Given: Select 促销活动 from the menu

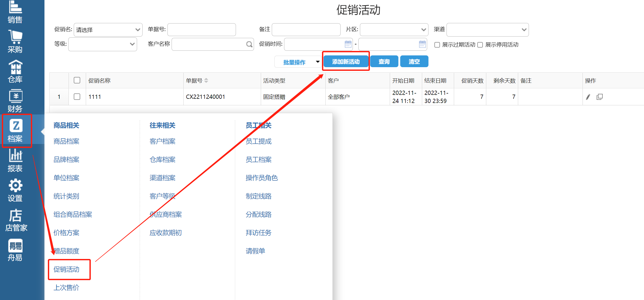Looking at the screenshot, I should (x=66, y=269).
